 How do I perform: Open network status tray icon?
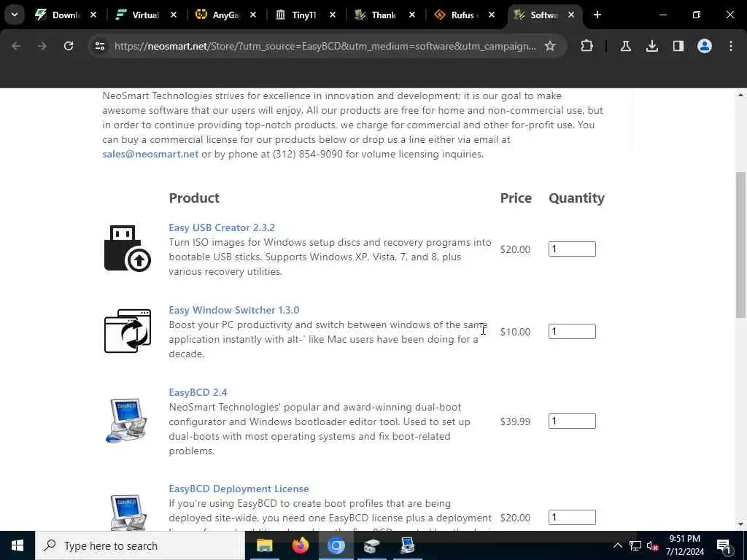pyautogui.click(x=635, y=545)
